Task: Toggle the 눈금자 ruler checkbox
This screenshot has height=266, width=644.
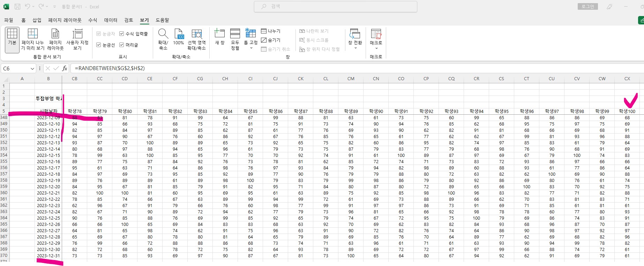Action: (x=99, y=34)
